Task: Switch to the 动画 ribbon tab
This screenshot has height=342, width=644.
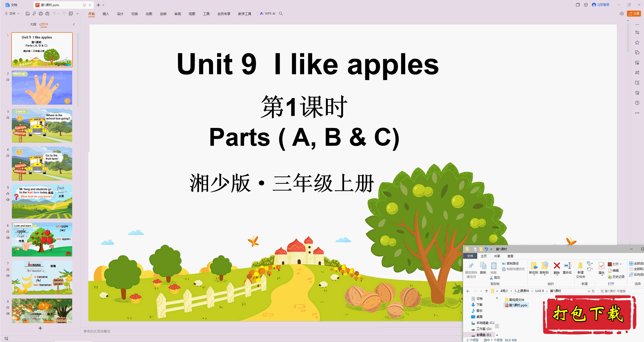Action: point(149,14)
